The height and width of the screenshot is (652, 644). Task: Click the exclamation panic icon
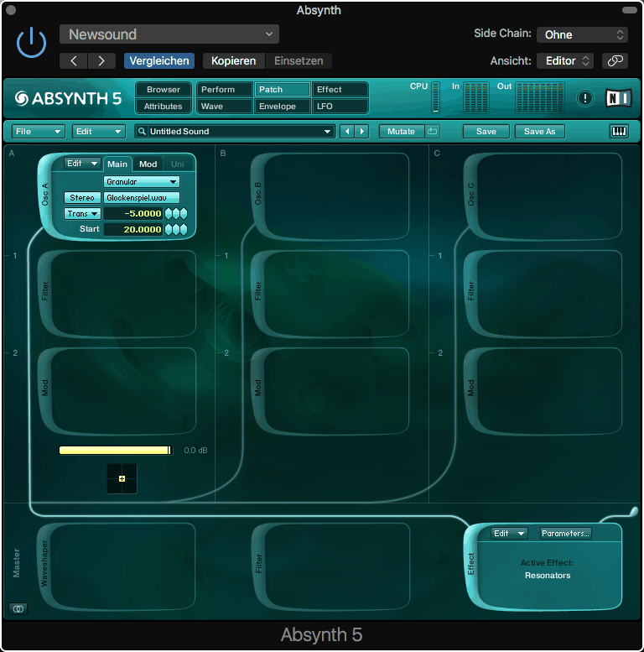585,98
